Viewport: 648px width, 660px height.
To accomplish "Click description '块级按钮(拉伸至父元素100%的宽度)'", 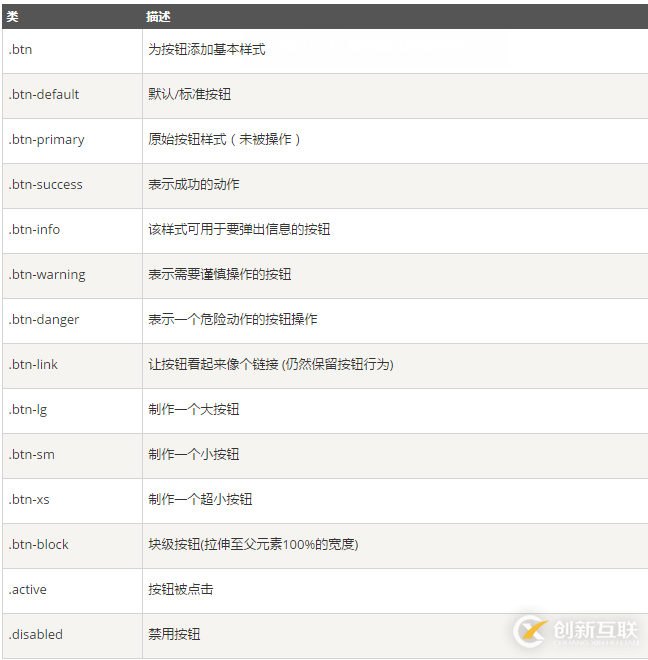I will (x=253, y=545).
